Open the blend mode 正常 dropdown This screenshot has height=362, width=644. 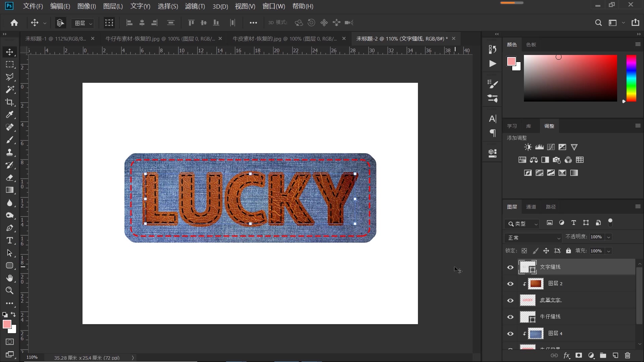(x=533, y=238)
